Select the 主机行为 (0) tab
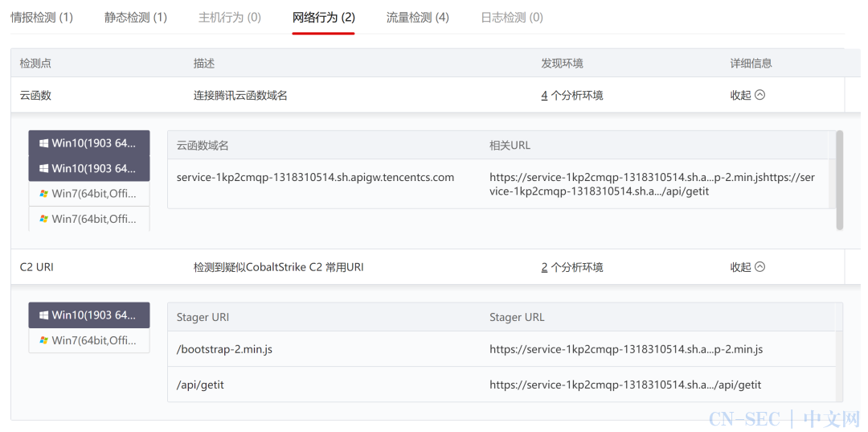The width and height of the screenshot is (868, 432). (x=230, y=17)
